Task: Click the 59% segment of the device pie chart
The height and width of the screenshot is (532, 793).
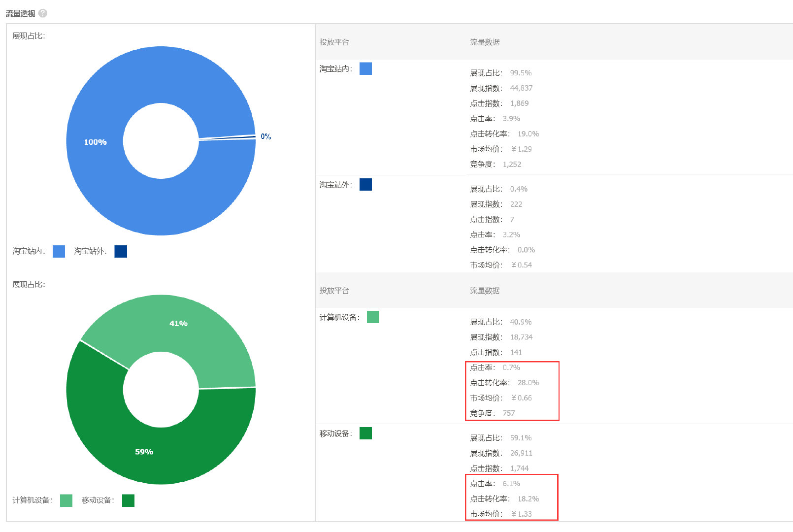Action: click(144, 451)
